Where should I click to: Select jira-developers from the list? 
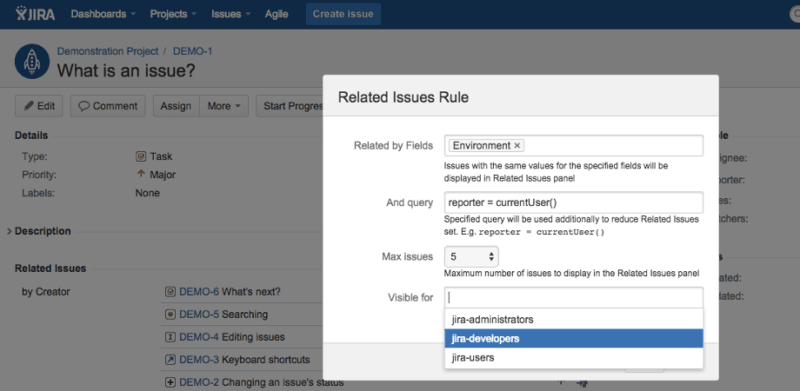[573, 338]
